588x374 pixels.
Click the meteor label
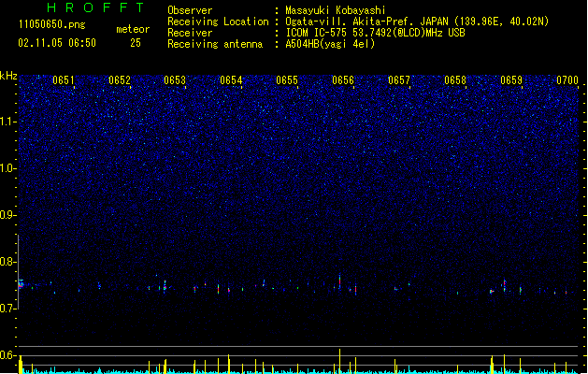(x=133, y=29)
